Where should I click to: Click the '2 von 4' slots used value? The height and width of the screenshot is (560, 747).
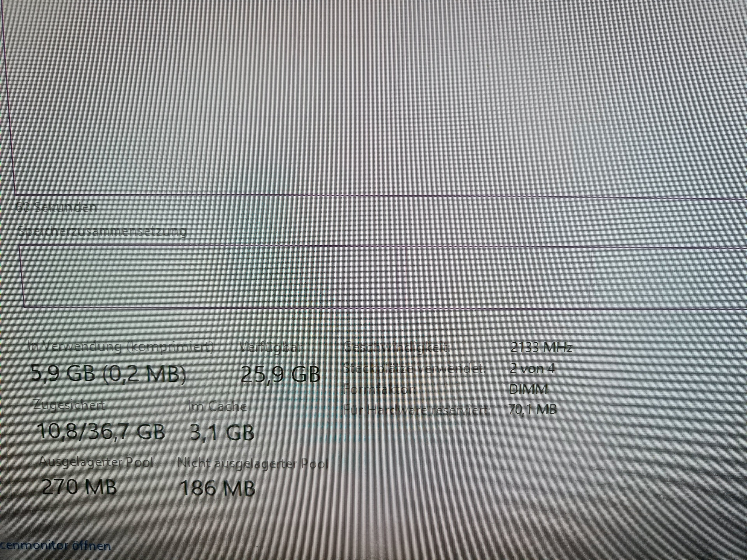click(x=532, y=368)
